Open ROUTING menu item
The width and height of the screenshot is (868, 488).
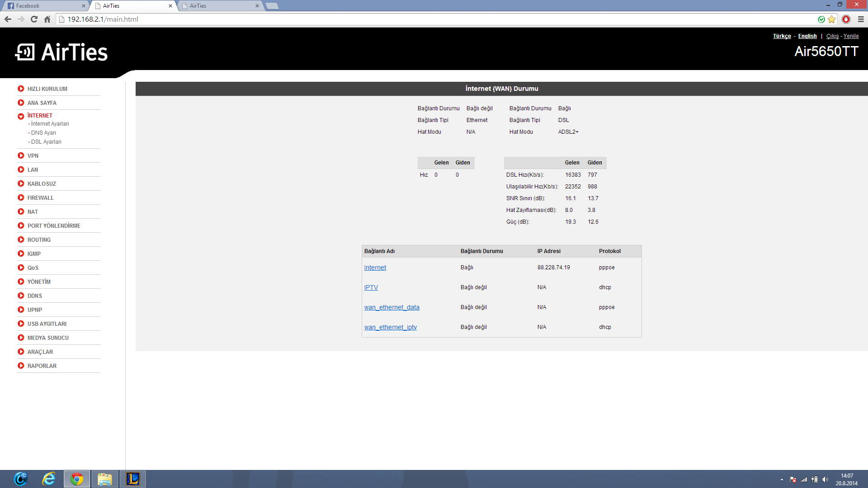coord(39,240)
